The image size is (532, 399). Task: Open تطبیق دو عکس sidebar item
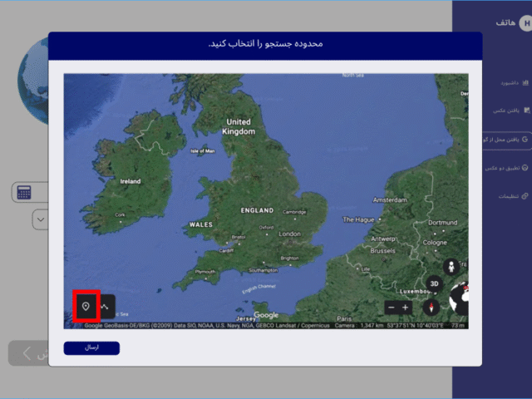click(x=506, y=168)
